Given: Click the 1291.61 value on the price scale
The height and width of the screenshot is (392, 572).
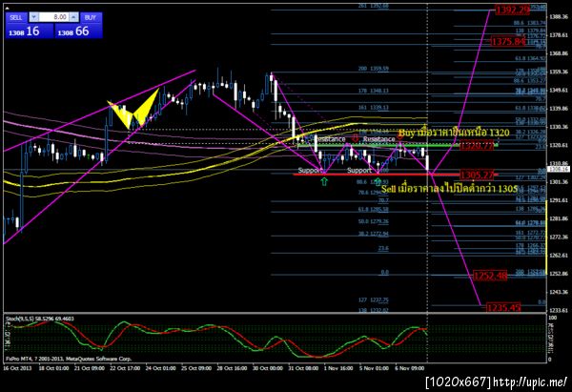Looking at the screenshot, I should coord(559,200).
